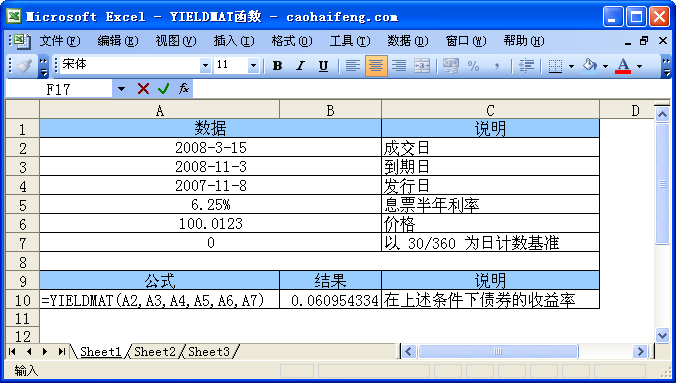676x383 pixels.
Task: Click the F17 Name Box
Action: tap(59, 89)
